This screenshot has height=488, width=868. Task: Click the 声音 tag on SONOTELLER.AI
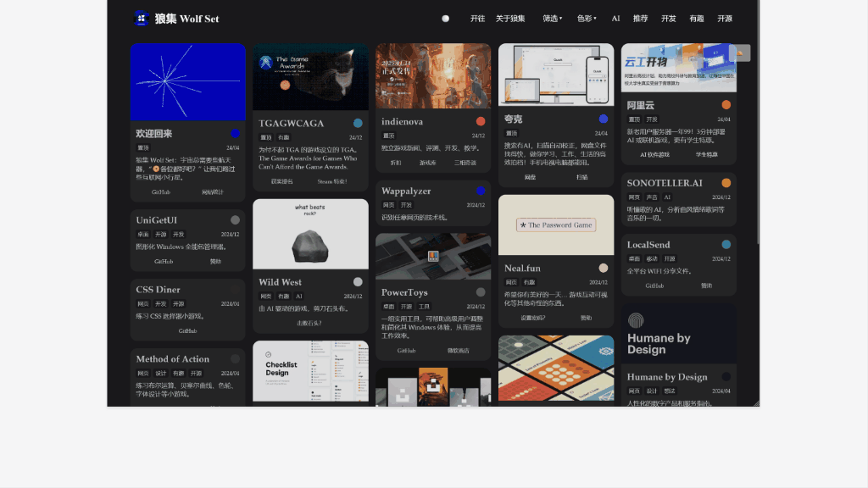(652, 197)
